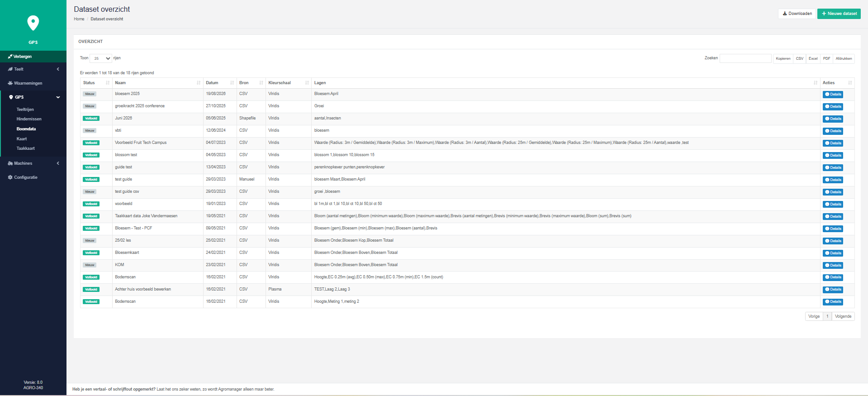
Task: Sort by Datum using its sort arrows
Action: (x=232, y=83)
